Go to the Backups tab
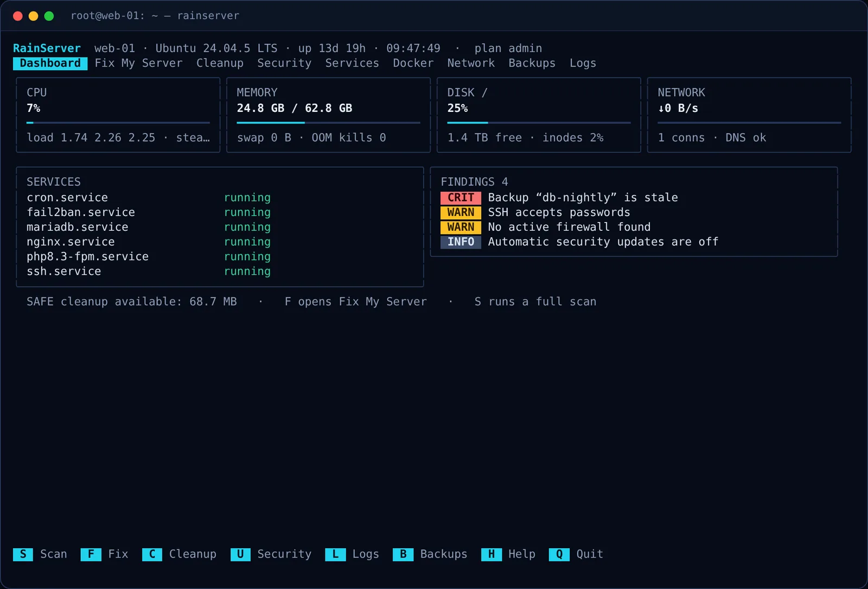868x589 pixels. pyautogui.click(x=532, y=64)
